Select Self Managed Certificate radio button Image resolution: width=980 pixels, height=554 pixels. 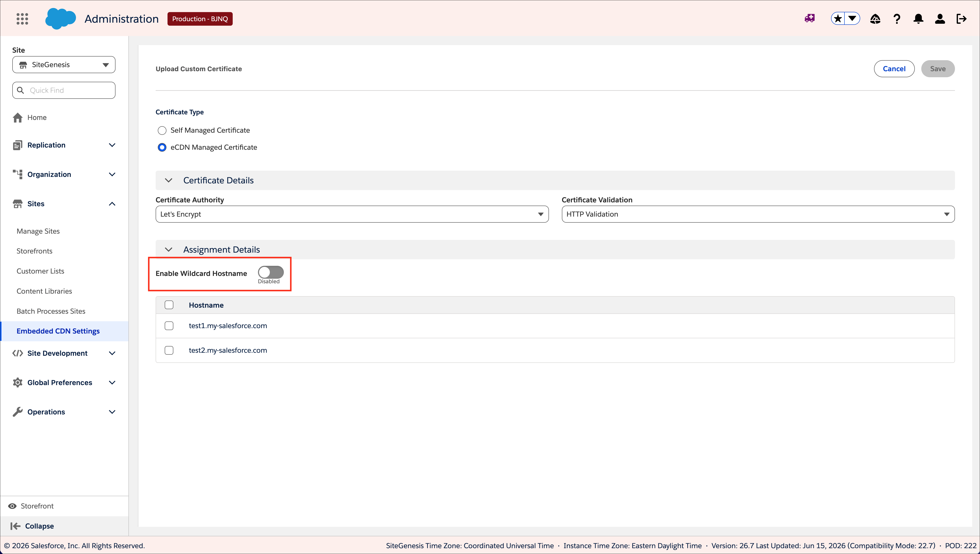coord(162,131)
